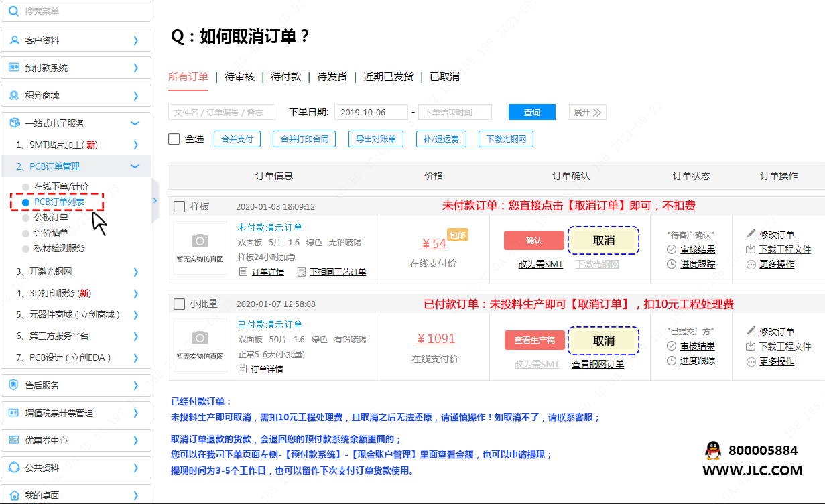Click the 积分商城 icon in sidebar

pyautogui.click(x=14, y=95)
